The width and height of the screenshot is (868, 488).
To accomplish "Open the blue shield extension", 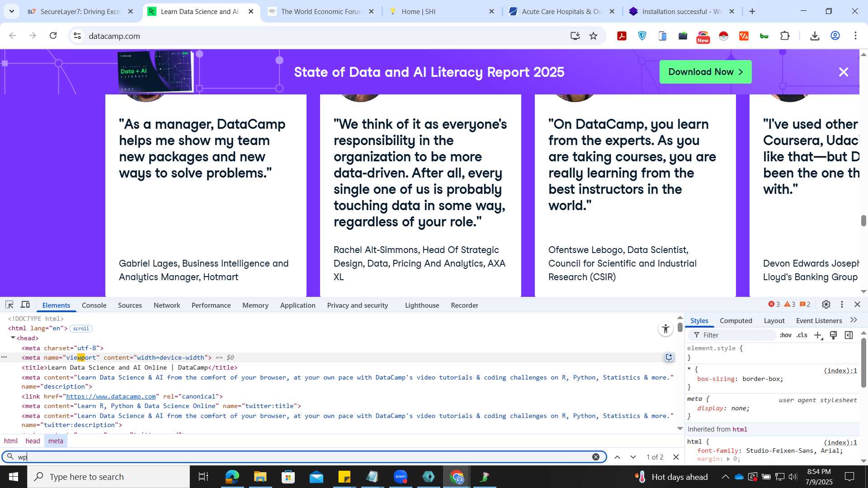I will (x=642, y=36).
